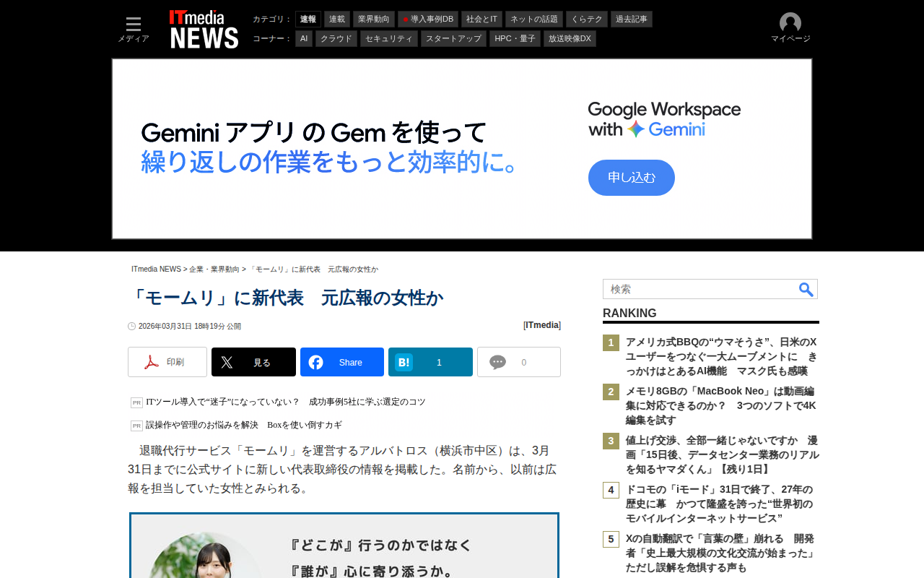Viewport: 924px width, 578px height.
Task: Open ranking 1 article アメリカ式BBQ
Action: tap(721, 356)
